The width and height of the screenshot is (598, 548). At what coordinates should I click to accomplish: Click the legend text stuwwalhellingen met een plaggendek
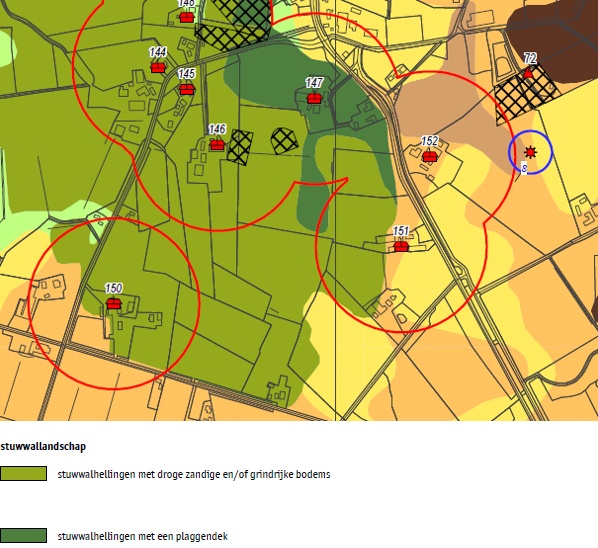[x=143, y=536]
